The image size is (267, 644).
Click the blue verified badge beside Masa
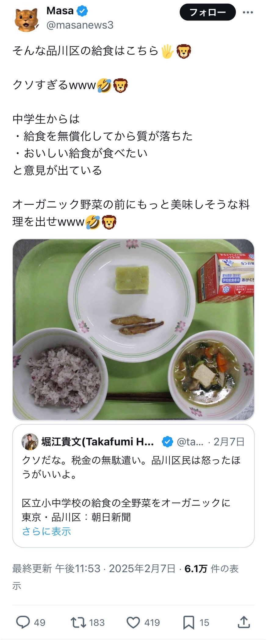[x=82, y=11]
